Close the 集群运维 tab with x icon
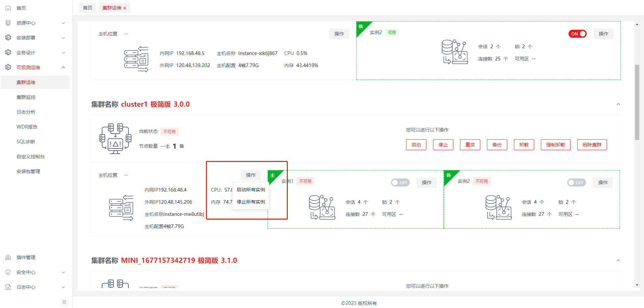This screenshot has height=308, width=644. 125,8
